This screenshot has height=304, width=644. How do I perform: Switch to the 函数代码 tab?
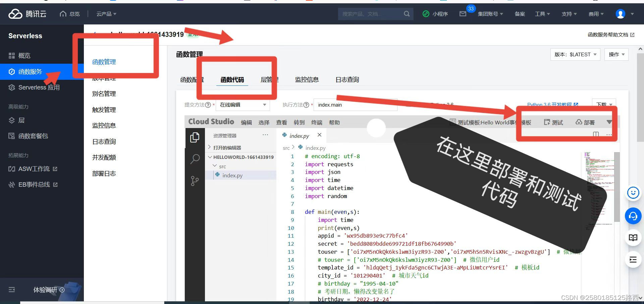tap(232, 79)
